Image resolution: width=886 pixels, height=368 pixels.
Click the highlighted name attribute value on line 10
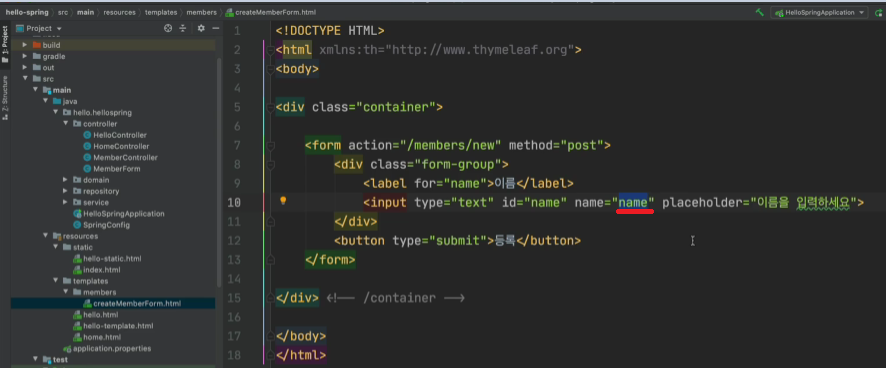click(x=632, y=202)
